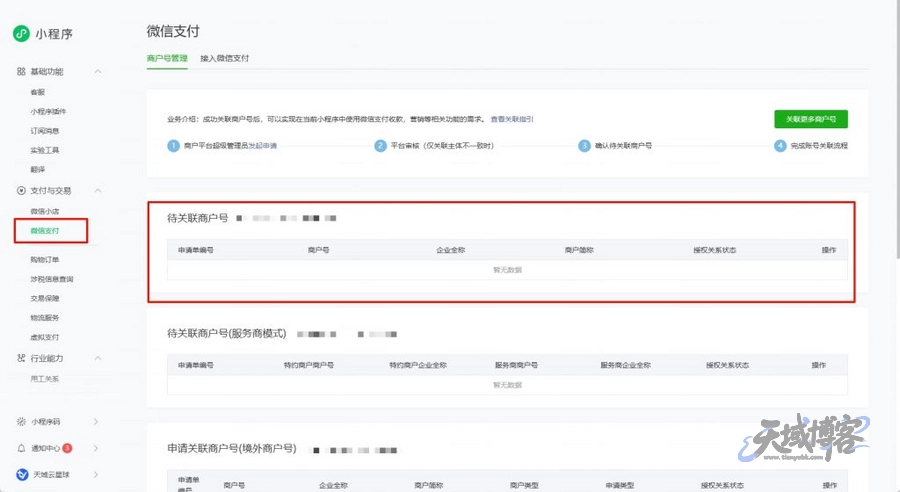900x492 pixels.
Task: Open 微信小店 in the sidebar
Action: click(45, 211)
